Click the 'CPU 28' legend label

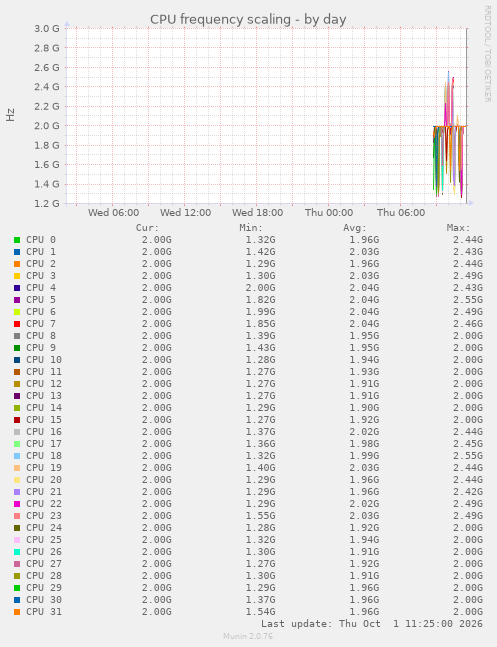44,576
